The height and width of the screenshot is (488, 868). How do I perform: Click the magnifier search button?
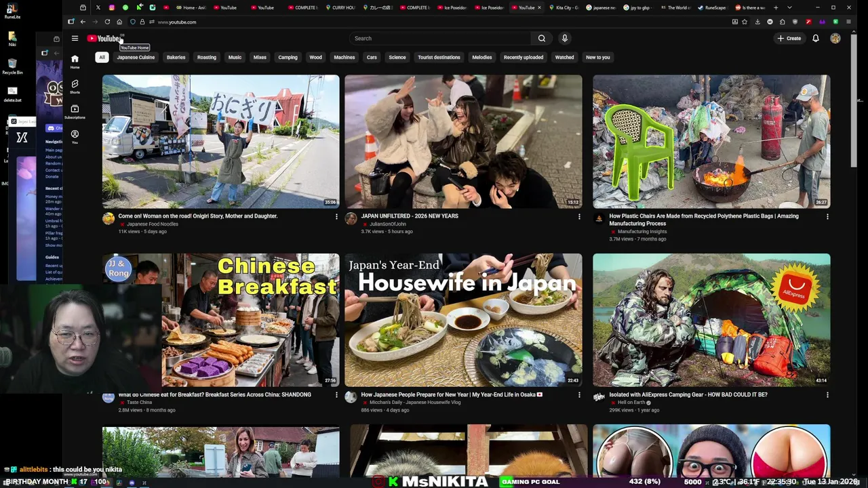[541, 39]
